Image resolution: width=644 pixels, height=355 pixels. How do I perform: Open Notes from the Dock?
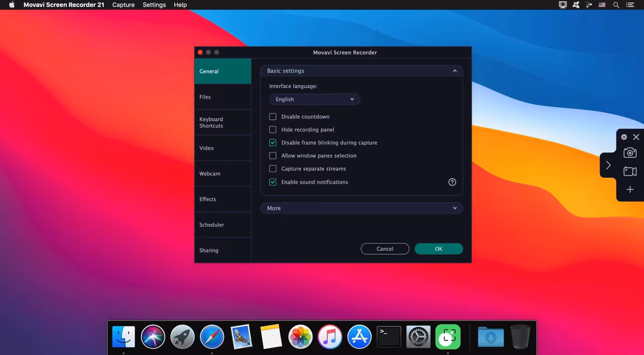[x=271, y=337]
